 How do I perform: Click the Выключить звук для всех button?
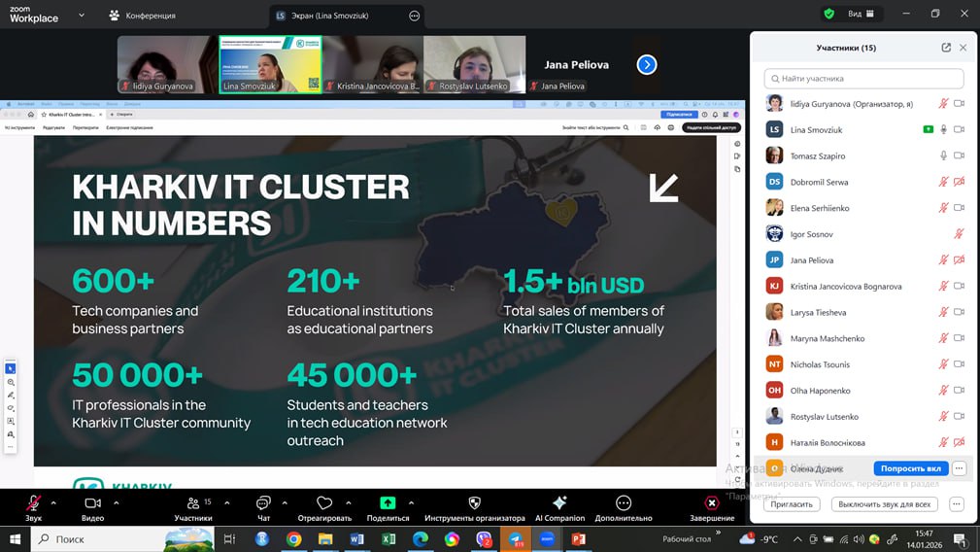885,504
